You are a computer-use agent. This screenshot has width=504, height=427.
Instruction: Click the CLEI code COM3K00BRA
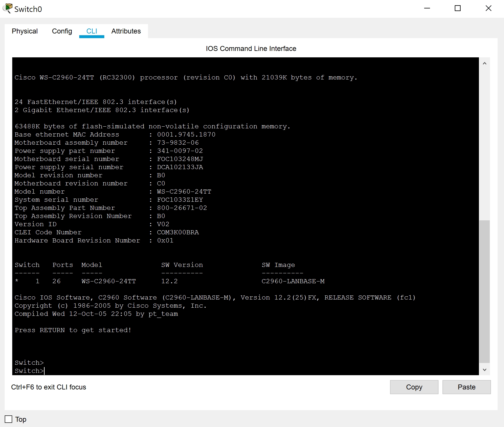[178, 232]
